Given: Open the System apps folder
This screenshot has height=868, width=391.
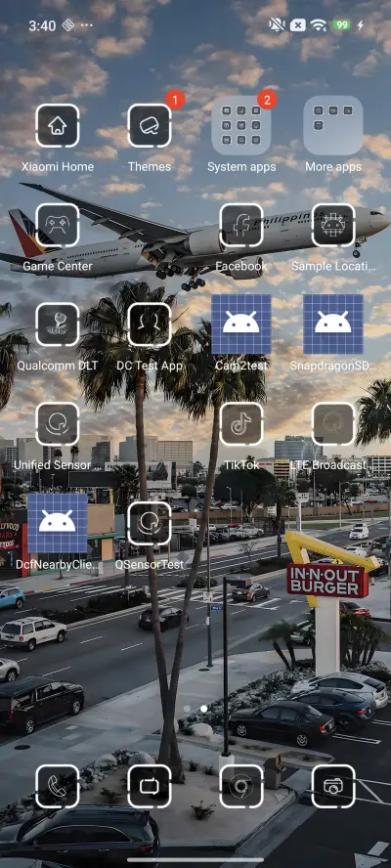Looking at the screenshot, I should [240, 125].
